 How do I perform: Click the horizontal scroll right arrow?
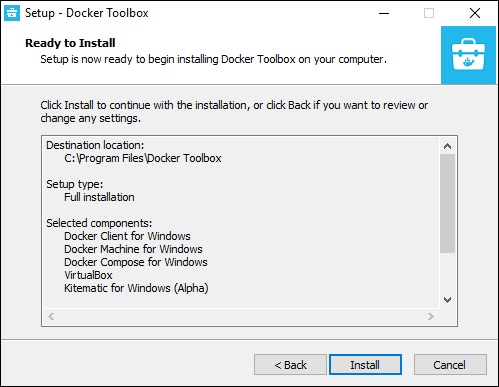(430, 316)
